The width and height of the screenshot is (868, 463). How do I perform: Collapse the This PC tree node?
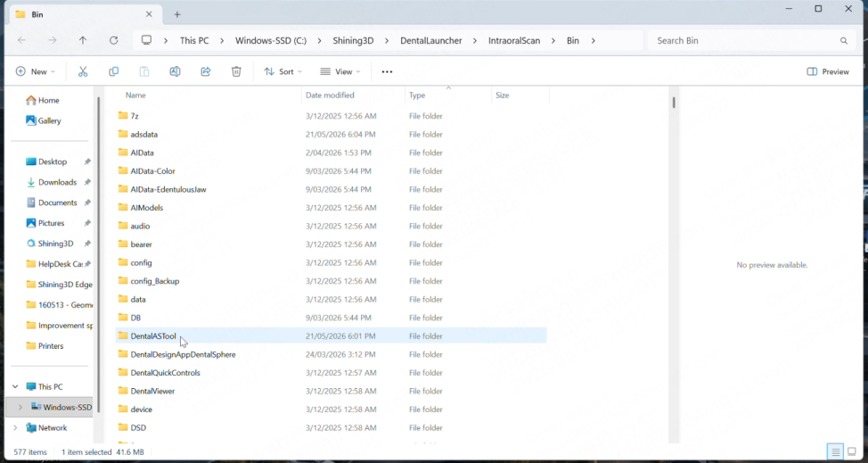pyautogui.click(x=15, y=386)
